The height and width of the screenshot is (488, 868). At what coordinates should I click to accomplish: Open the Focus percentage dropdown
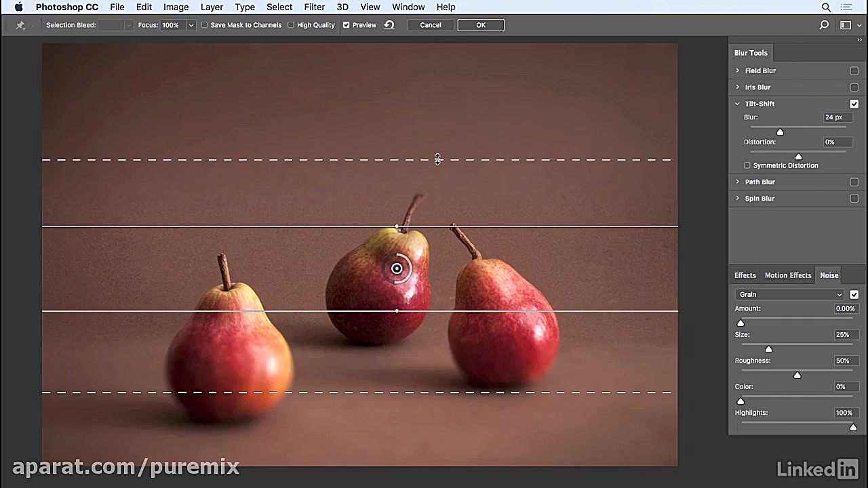191,25
